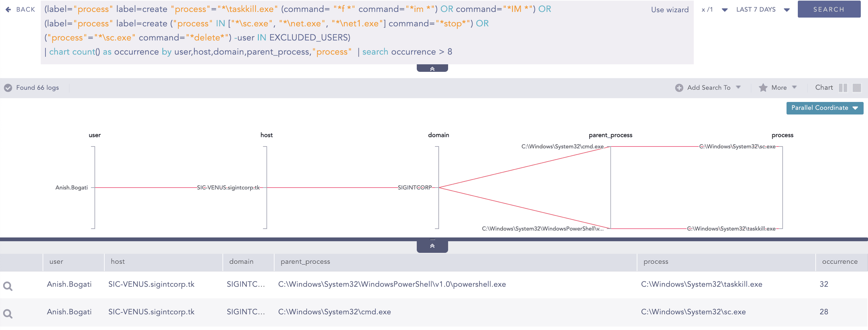Open the More menu
The height and width of the screenshot is (330, 868).
[x=779, y=88]
